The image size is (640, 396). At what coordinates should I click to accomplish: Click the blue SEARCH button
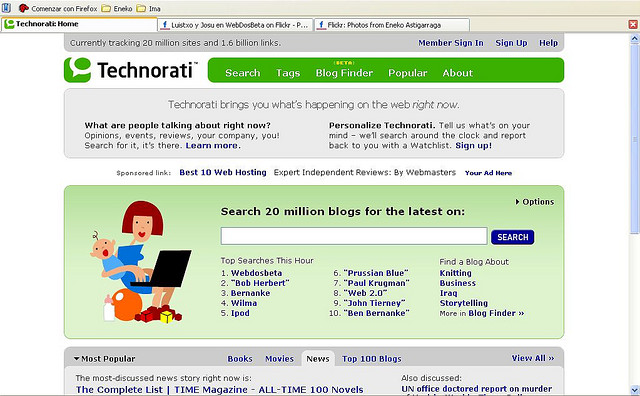[512, 237]
